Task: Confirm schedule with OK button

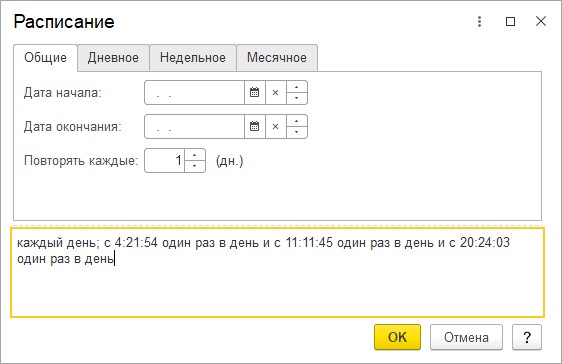Action: click(397, 337)
